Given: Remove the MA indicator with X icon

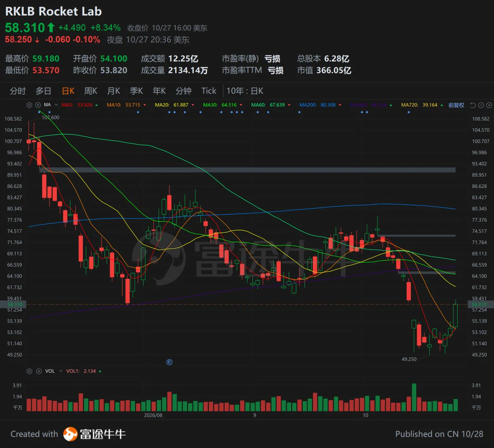Looking at the screenshot, I should (38, 105).
